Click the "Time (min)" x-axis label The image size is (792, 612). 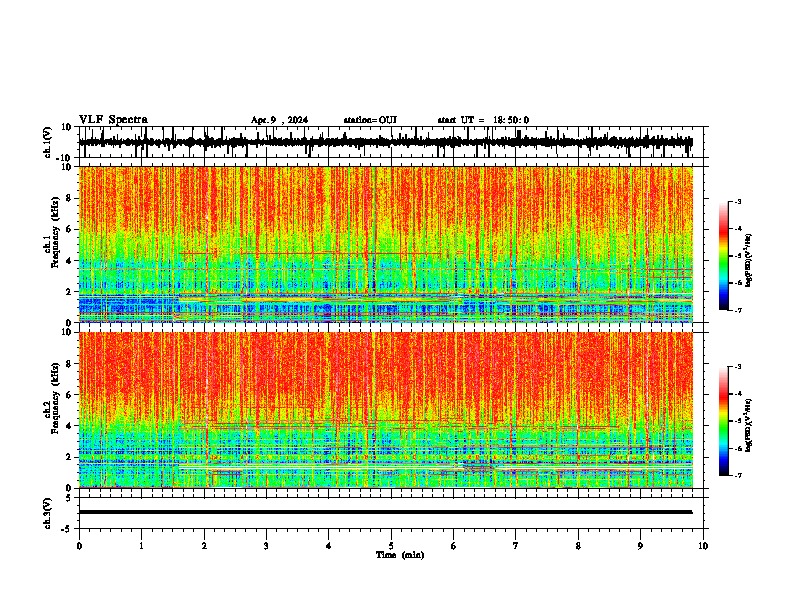pos(400,555)
